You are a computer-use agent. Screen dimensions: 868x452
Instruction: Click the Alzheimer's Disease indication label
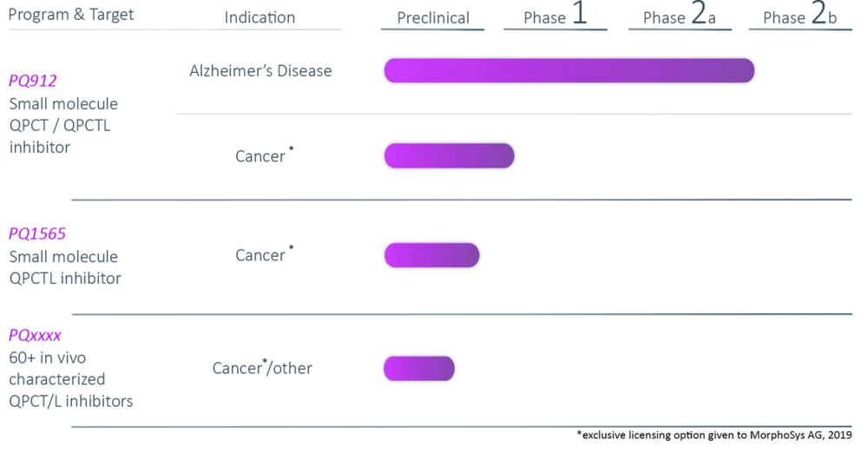coord(260,71)
